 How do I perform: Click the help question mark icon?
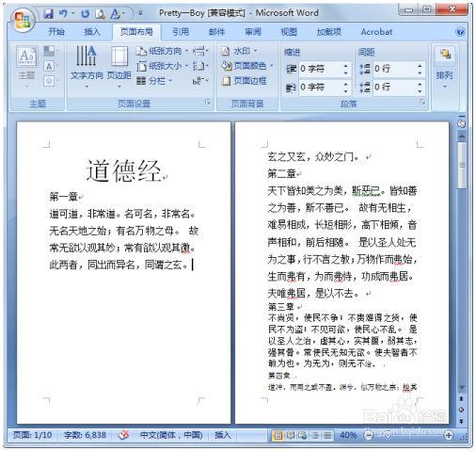(460, 32)
